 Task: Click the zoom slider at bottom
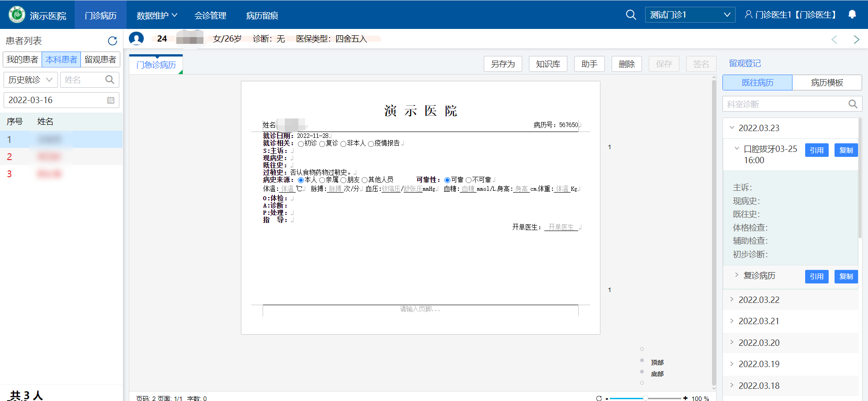click(645, 398)
